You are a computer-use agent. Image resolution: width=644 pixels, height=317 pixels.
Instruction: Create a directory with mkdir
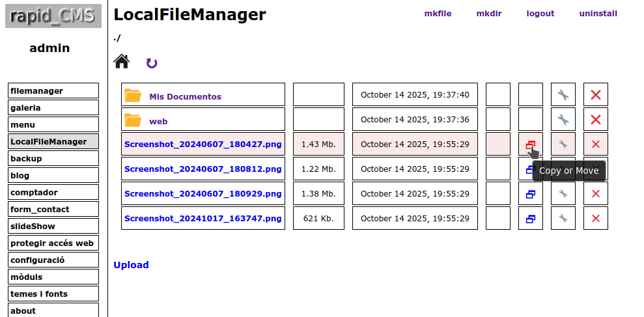(x=489, y=14)
